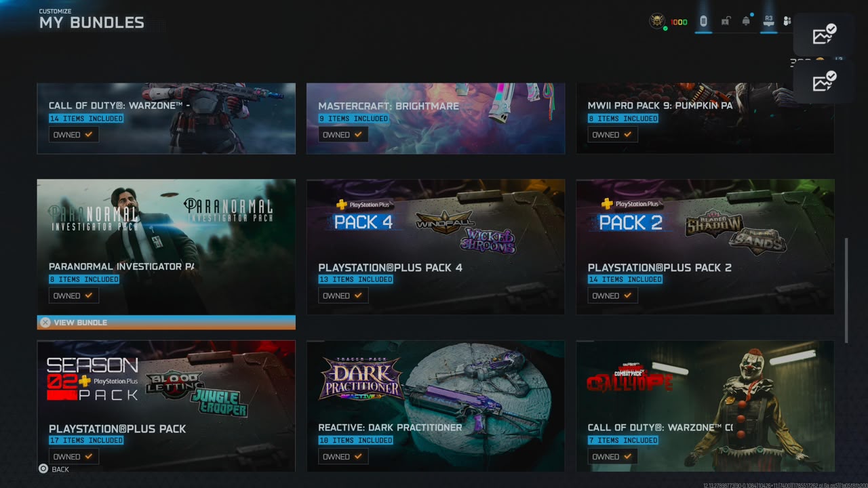Open the top screenshot-saved notification
This screenshot has width=868, height=488.
pos(824,35)
